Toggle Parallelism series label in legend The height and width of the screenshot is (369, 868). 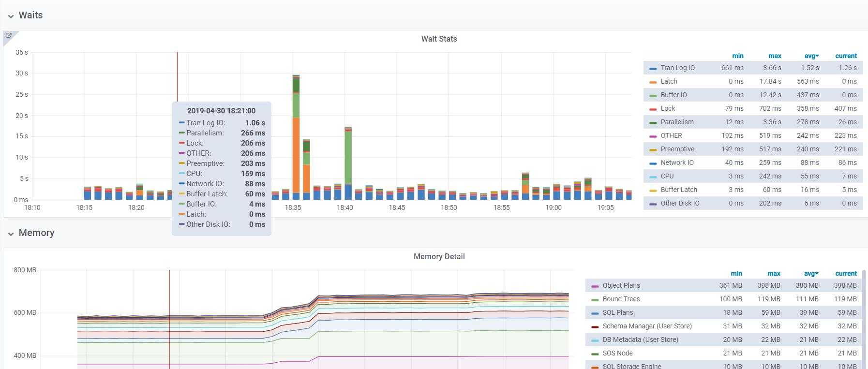[x=677, y=122]
